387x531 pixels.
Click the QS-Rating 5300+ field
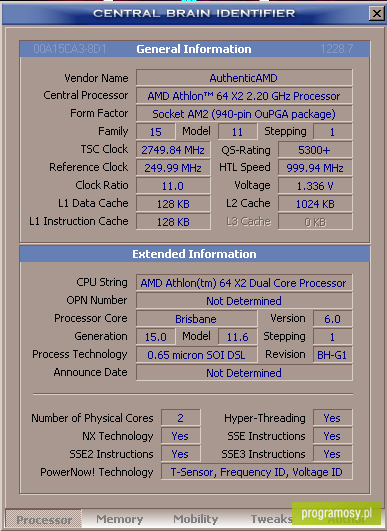click(315, 150)
